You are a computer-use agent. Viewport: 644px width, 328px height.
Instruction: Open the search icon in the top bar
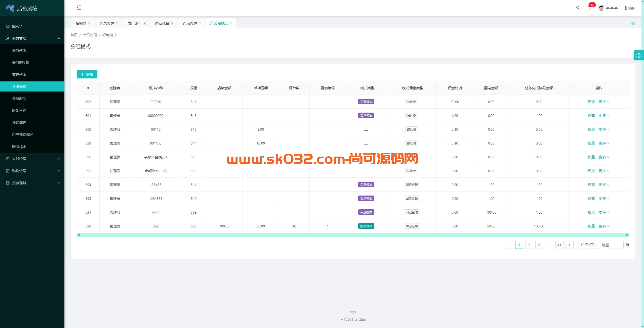[x=578, y=8]
